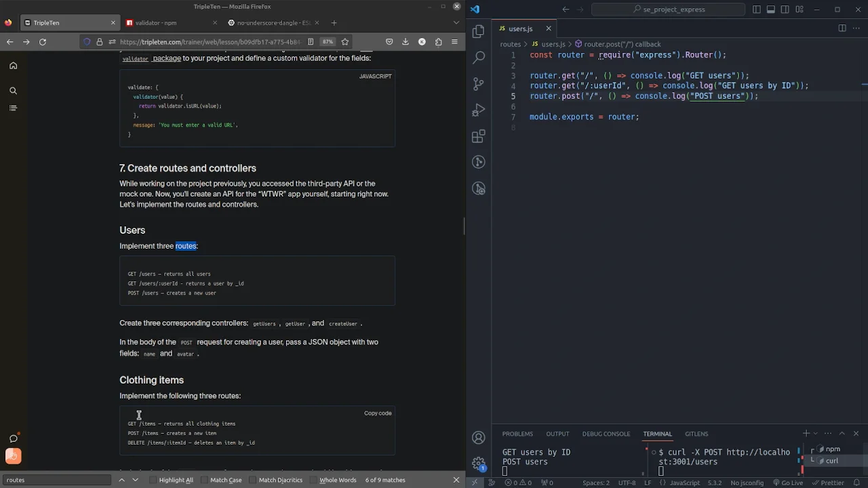
Task: Toggle the secondary side bar layout button
Action: [785, 9]
